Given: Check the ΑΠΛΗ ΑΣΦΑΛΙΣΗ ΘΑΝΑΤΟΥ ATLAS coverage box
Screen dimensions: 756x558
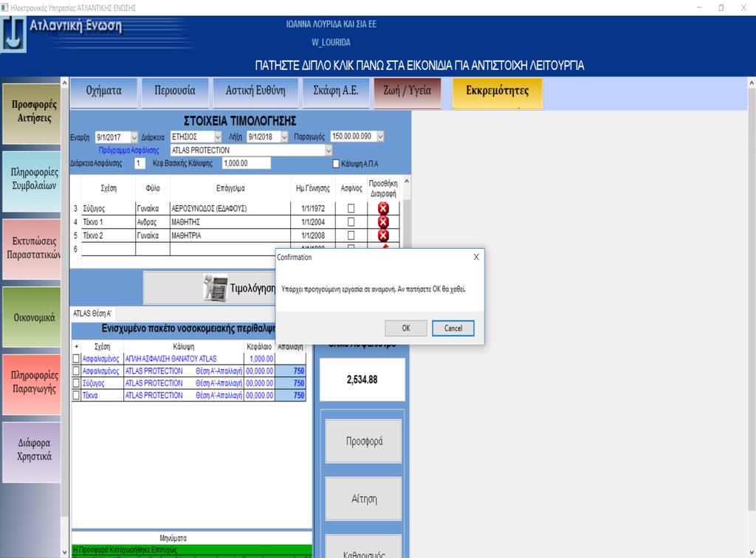Looking at the screenshot, I should 76,359.
